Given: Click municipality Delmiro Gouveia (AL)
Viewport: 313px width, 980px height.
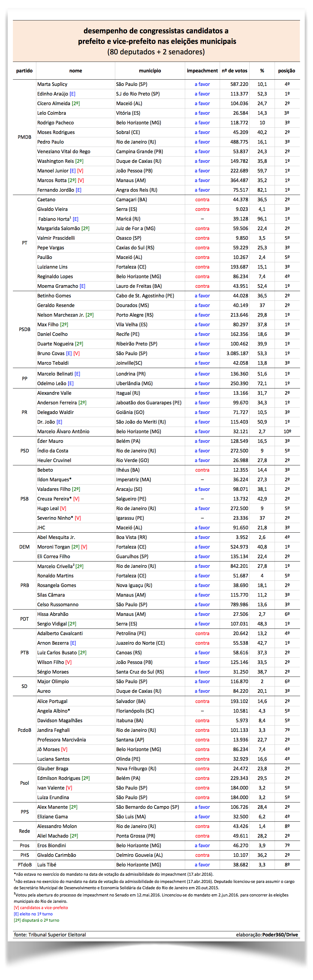Looking at the screenshot, I should pos(139,855).
